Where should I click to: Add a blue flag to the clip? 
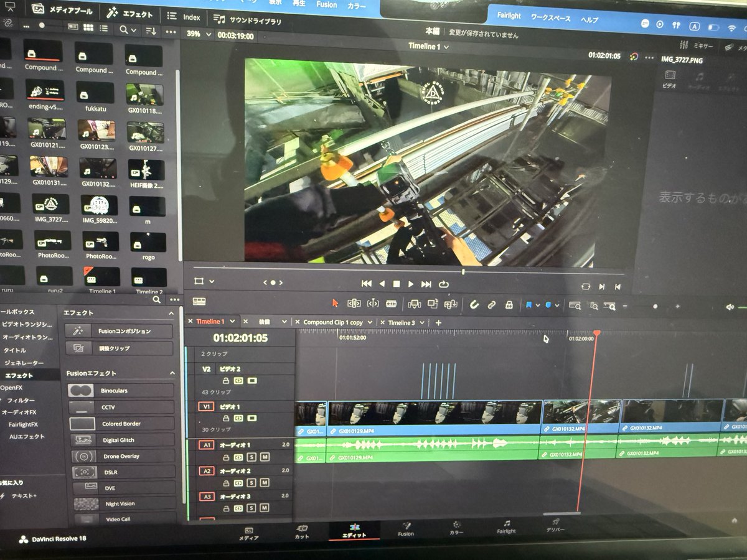tap(529, 305)
